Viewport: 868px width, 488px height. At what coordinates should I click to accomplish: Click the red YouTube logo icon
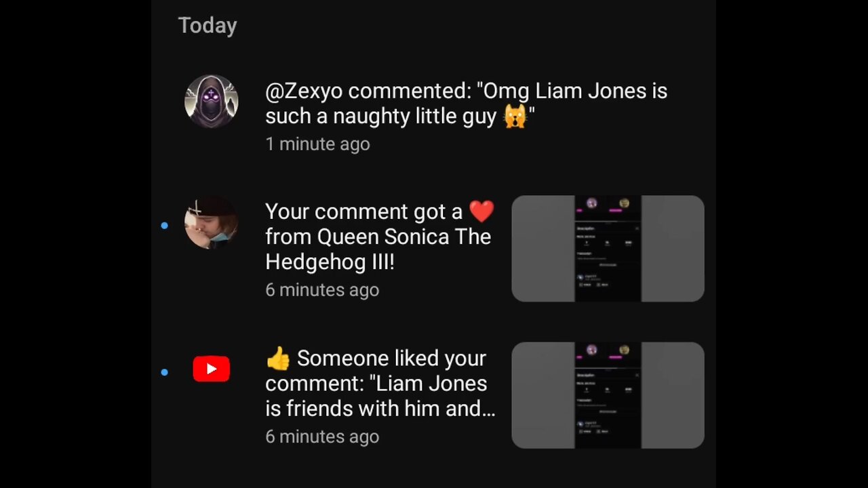(211, 369)
